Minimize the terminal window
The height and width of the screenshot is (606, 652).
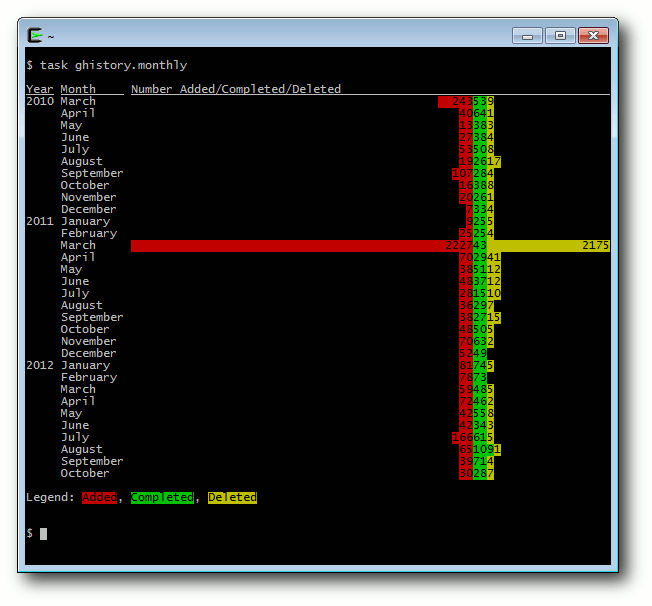pos(527,36)
